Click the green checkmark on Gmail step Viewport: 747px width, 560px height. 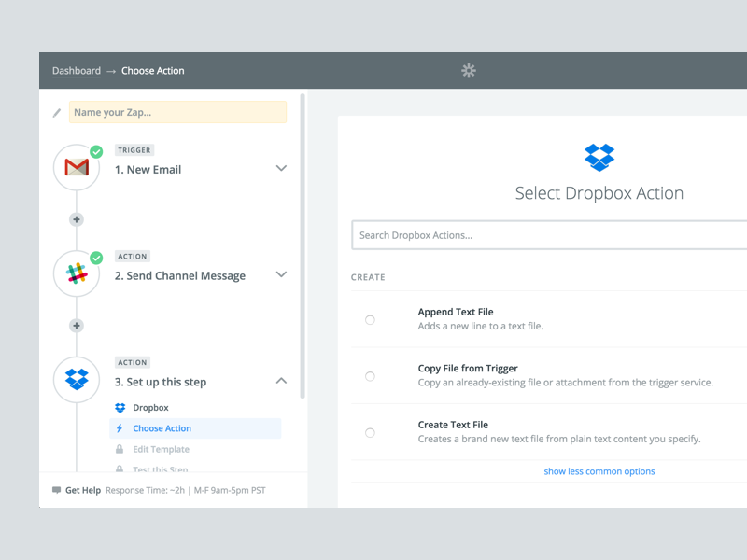97,152
